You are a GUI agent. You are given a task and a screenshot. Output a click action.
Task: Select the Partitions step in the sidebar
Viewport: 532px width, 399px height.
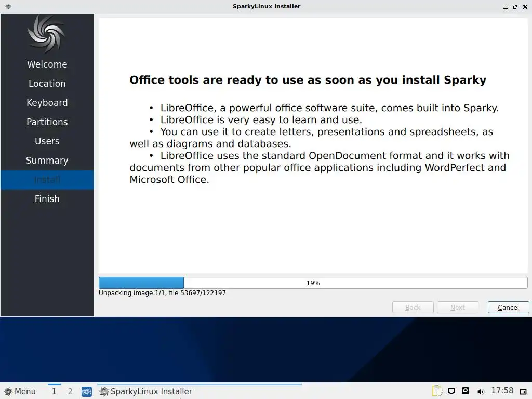47,122
